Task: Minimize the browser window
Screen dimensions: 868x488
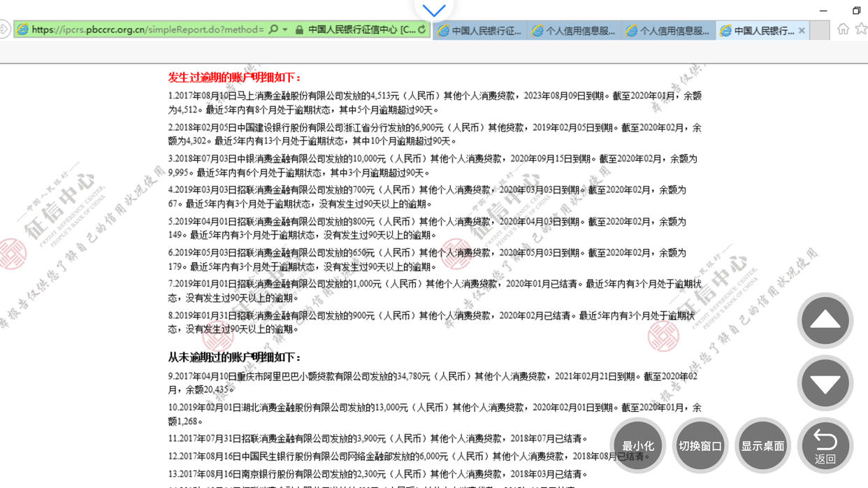Action: (x=823, y=10)
